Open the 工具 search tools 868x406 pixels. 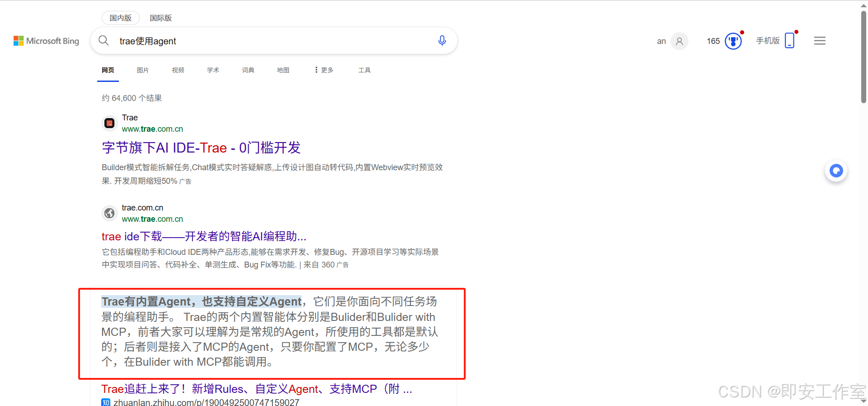tap(364, 70)
